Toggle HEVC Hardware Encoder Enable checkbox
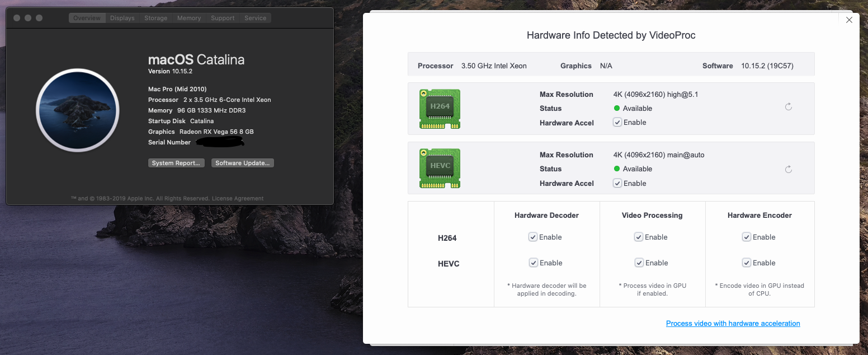Image resolution: width=868 pixels, height=355 pixels. (747, 263)
